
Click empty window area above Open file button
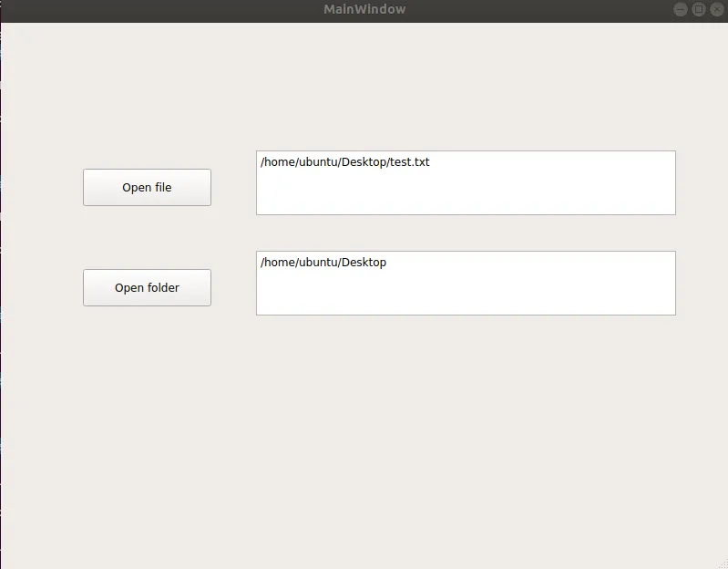[x=147, y=100]
